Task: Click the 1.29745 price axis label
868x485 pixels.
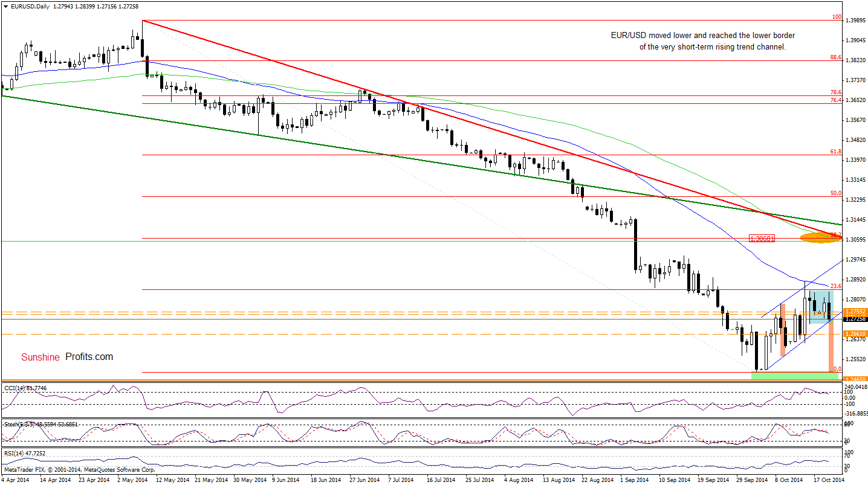Action: (x=855, y=260)
